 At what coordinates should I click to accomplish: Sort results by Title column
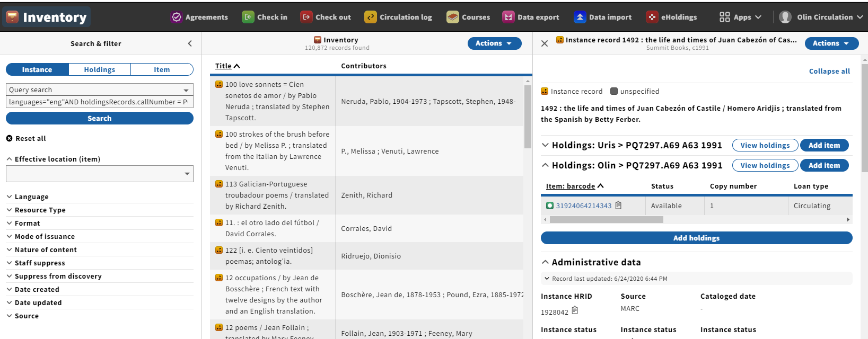(227, 66)
